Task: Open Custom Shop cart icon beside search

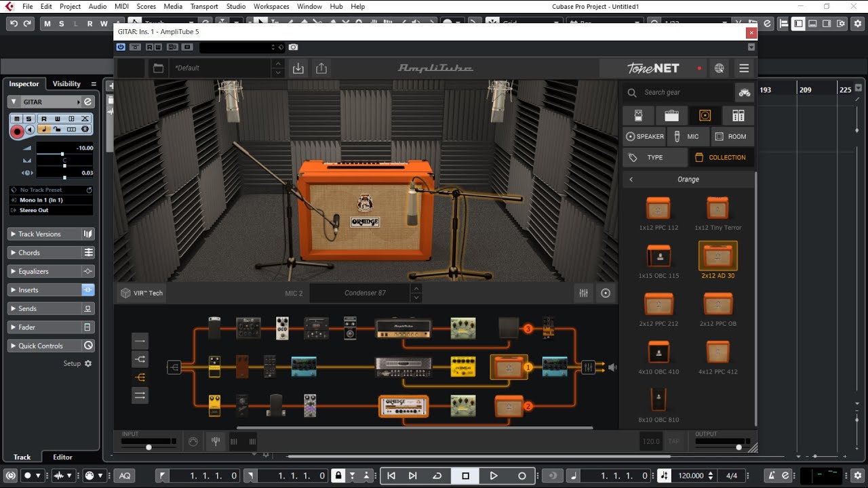Action: point(745,92)
